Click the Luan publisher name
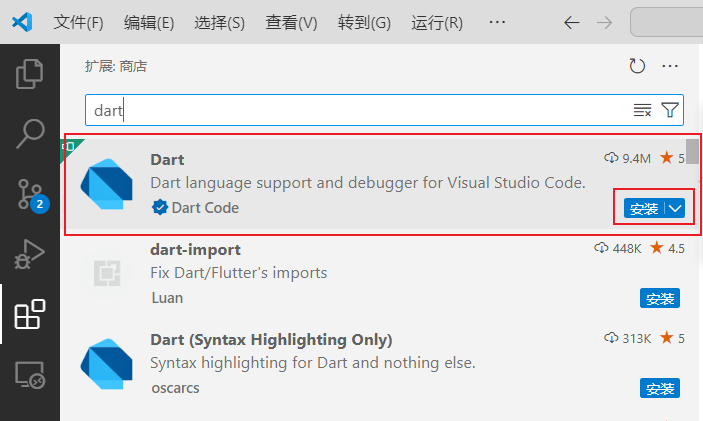Screen dimensions: 703x421 167,298
